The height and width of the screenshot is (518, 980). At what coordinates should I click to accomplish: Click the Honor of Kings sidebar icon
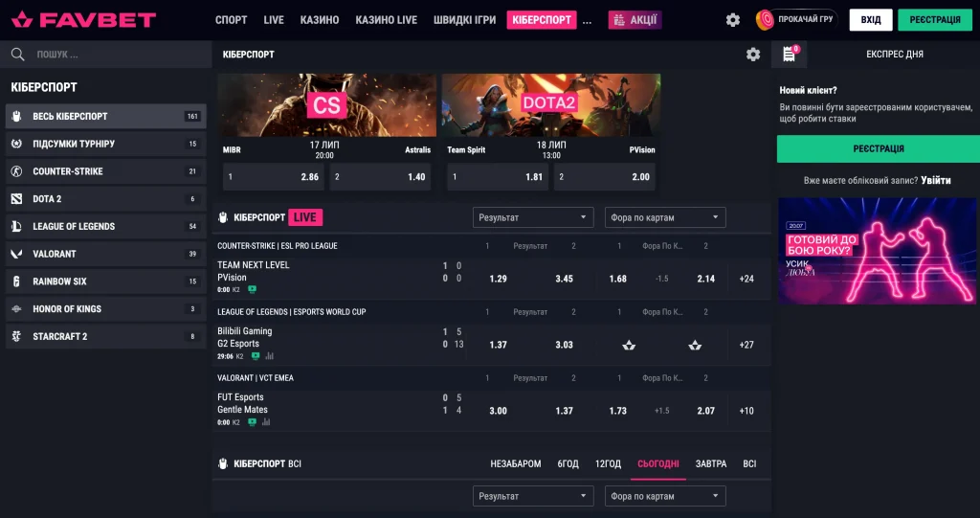pos(17,309)
